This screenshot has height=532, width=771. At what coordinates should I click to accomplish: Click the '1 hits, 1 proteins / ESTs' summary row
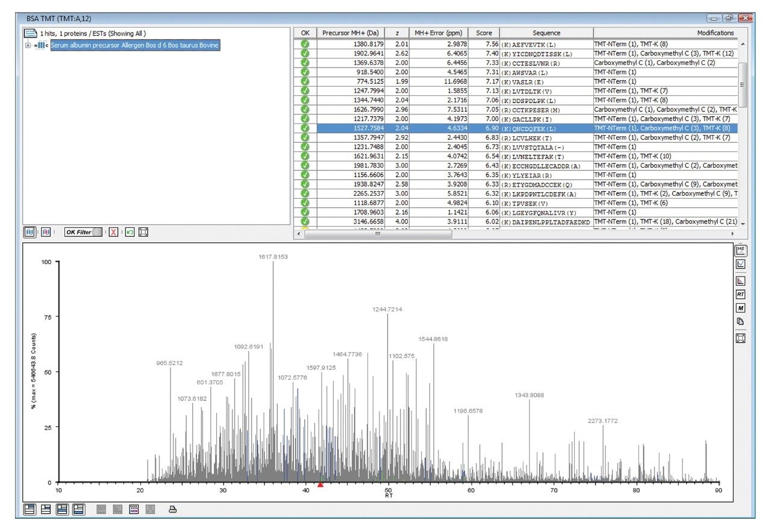[x=93, y=33]
